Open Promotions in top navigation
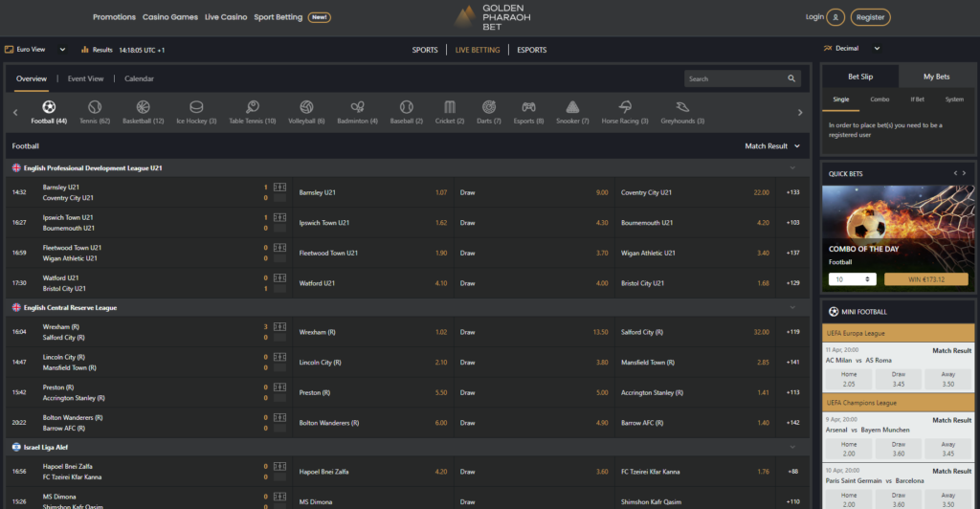 coord(114,17)
